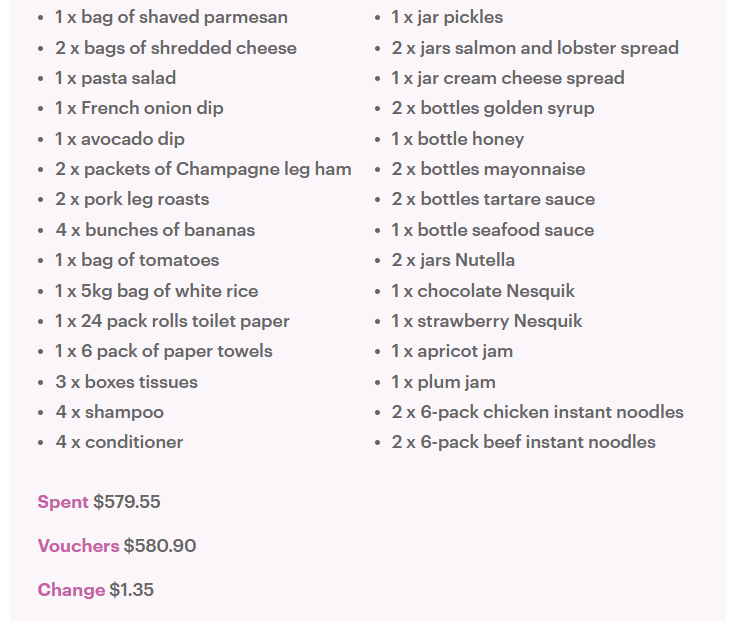Click the 'French onion dip' list item
The height and width of the screenshot is (621, 735).
tap(139, 108)
